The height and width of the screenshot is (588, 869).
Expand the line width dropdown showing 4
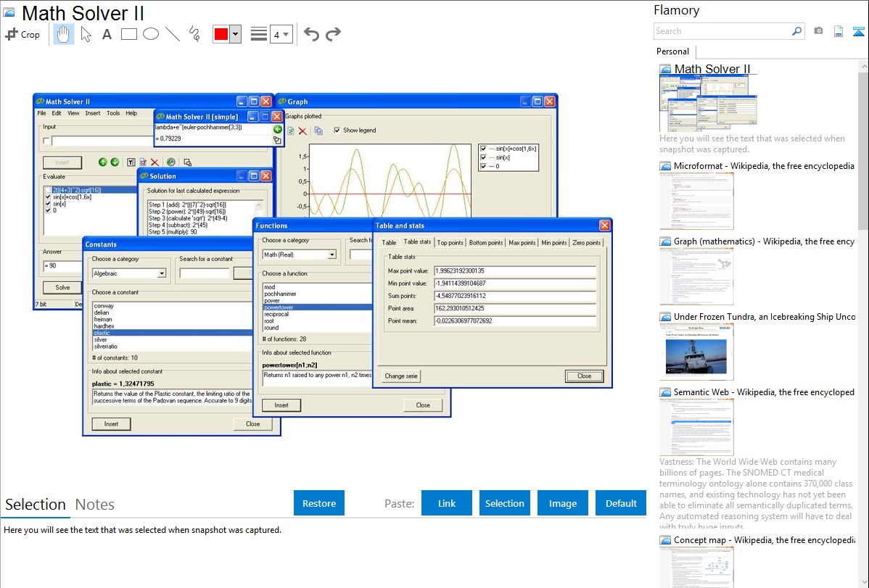281,34
